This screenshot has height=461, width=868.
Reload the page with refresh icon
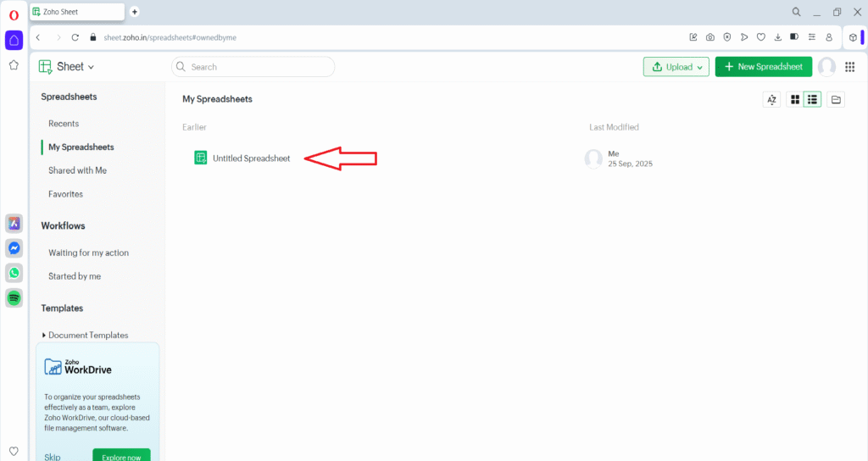(x=75, y=37)
